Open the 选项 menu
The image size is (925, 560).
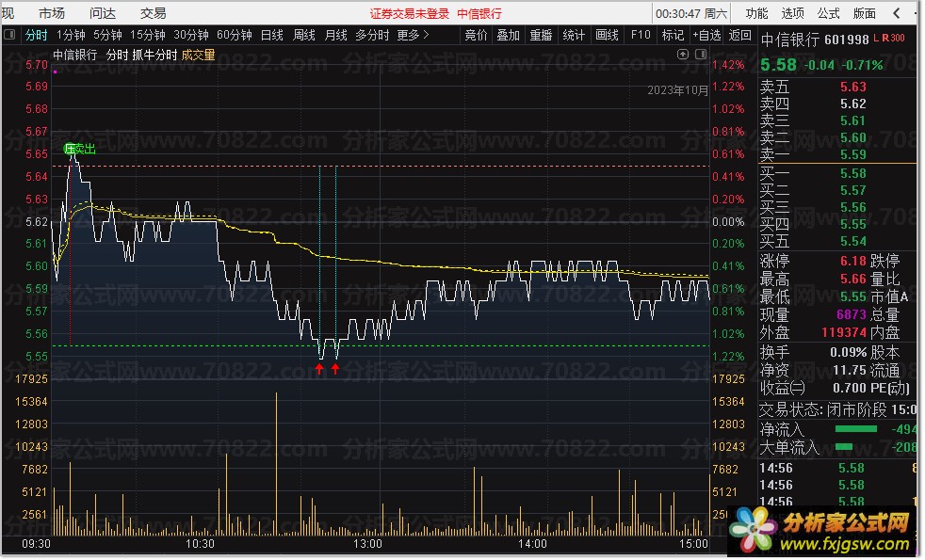793,13
